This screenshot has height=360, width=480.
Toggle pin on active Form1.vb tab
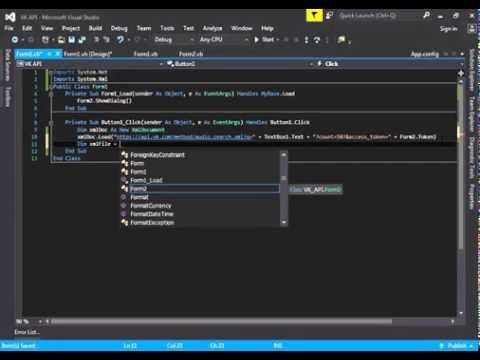pyautogui.click(x=49, y=54)
